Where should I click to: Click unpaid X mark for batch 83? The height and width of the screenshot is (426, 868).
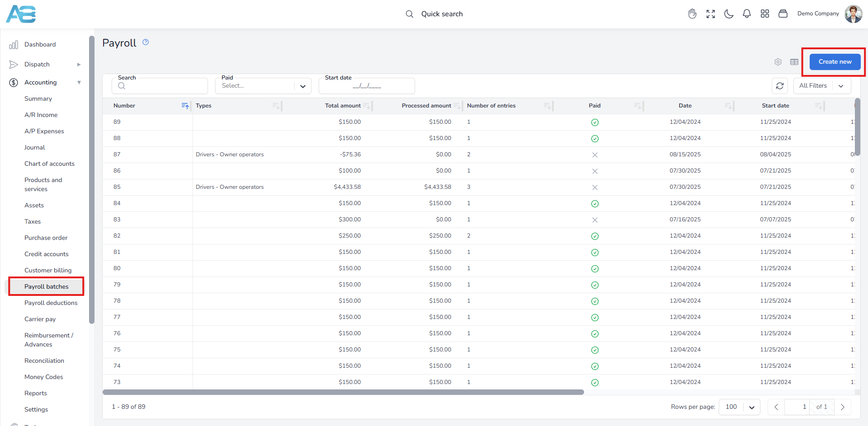[x=595, y=220]
